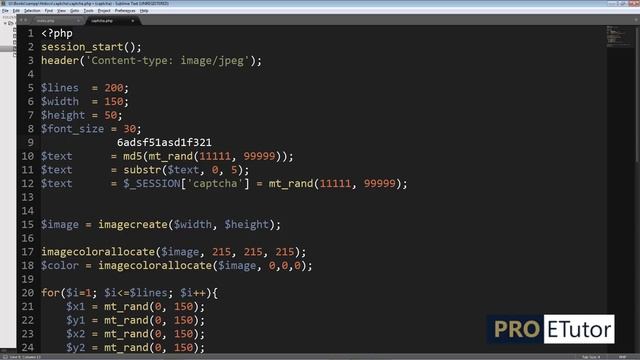This screenshot has width=640, height=360.
Task: Click '$_SESSION' on line 12
Action: tap(151, 184)
